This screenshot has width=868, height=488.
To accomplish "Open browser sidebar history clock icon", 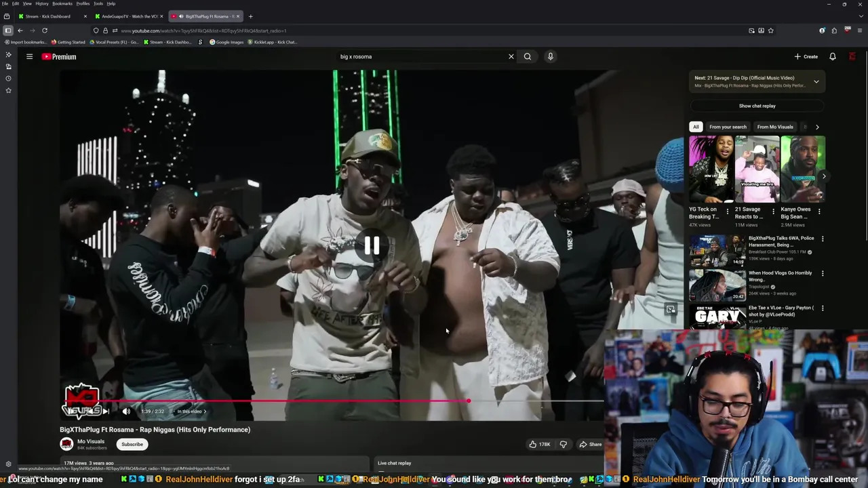I will pos(8,78).
